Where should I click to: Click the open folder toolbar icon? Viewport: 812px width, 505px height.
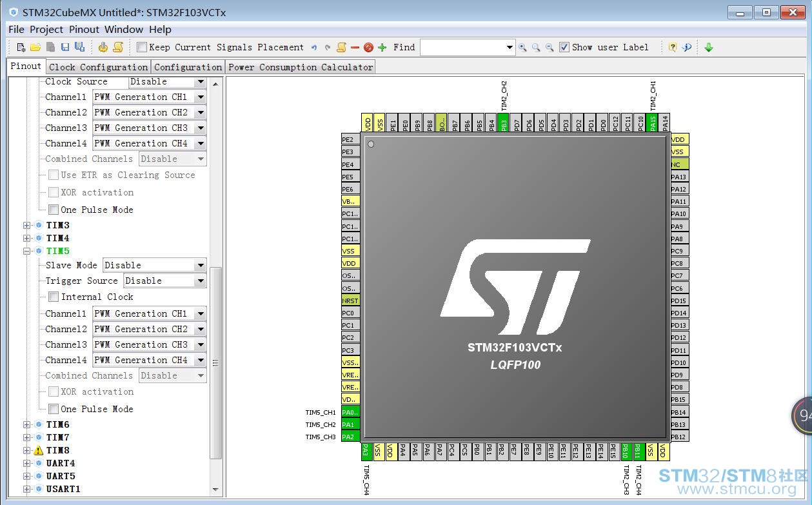[35, 47]
